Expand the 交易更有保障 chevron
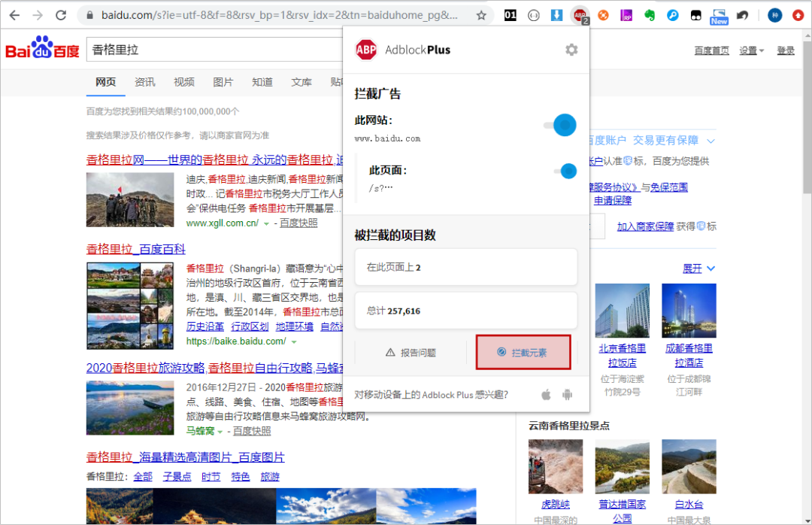The width and height of the screenshot is (812, 525). 711,141
